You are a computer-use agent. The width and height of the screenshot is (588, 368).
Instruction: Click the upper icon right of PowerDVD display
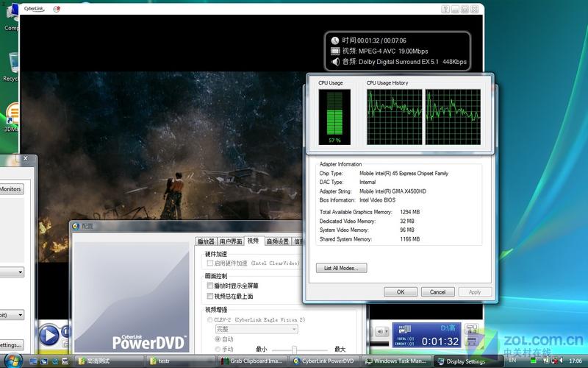point(472,328)
